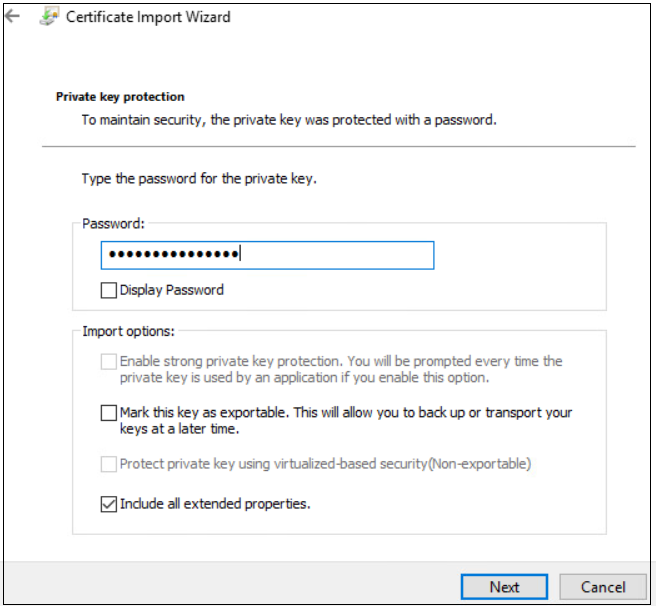
Task: Uncheck Include all extended properties
Action: pos(108,504)
